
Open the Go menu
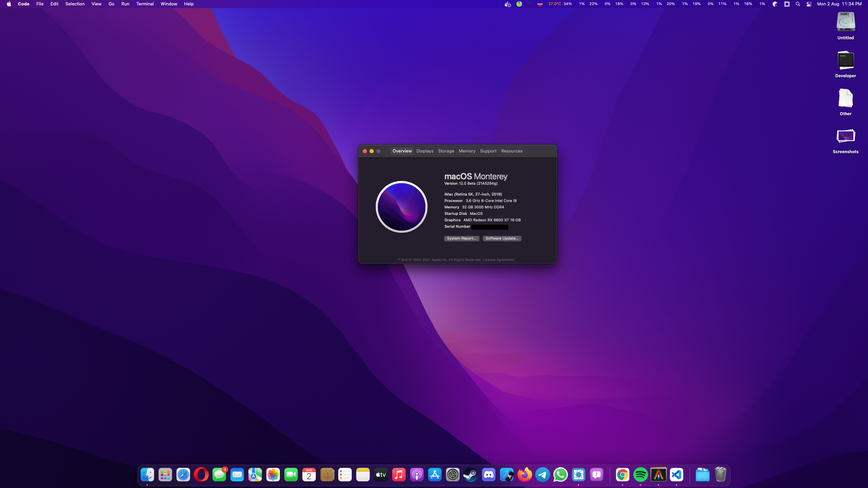coord(111,4)
